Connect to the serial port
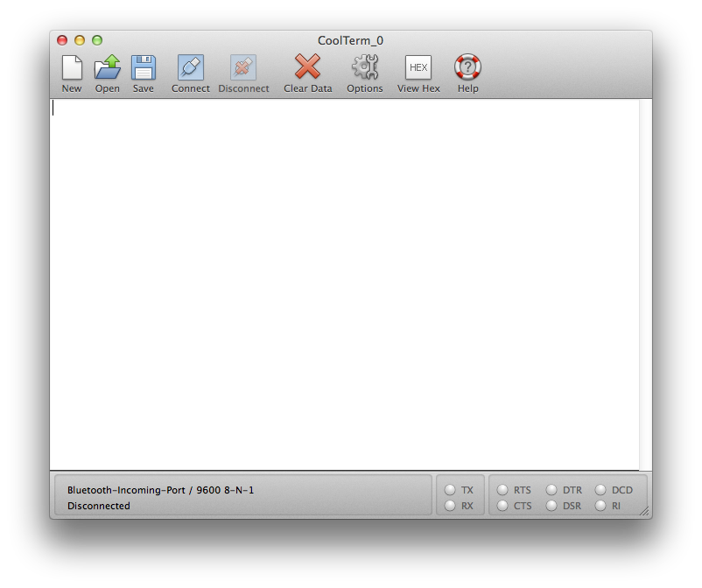Image resolution: width=702 pixels, height=588 pixels. [191, 67]
